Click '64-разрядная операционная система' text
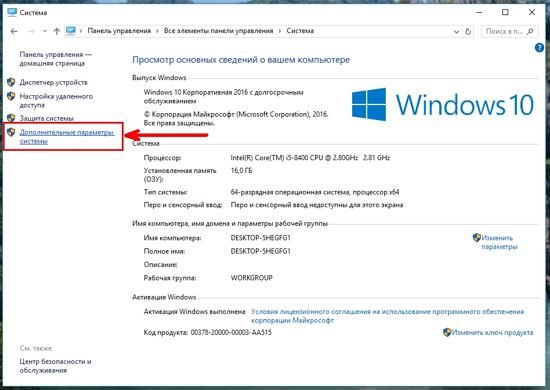The height and width of the screenshot is (390, 550). pyautogui.click(x=315, y=192)
